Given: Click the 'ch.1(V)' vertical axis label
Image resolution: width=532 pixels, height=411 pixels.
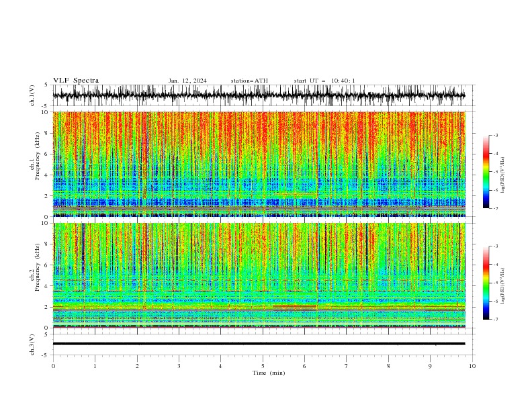Looking at the screenshot, I should coord(32,95).
